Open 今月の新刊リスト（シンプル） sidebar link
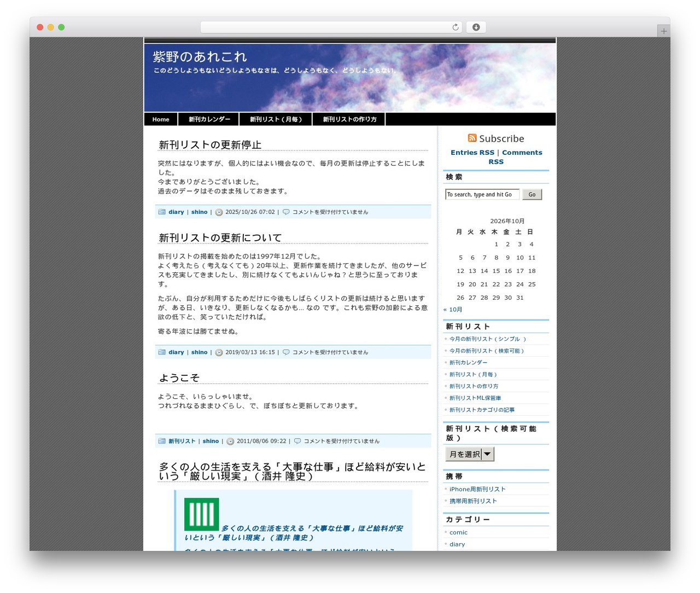This screenshot has height=593, width=700. point(487,339)
